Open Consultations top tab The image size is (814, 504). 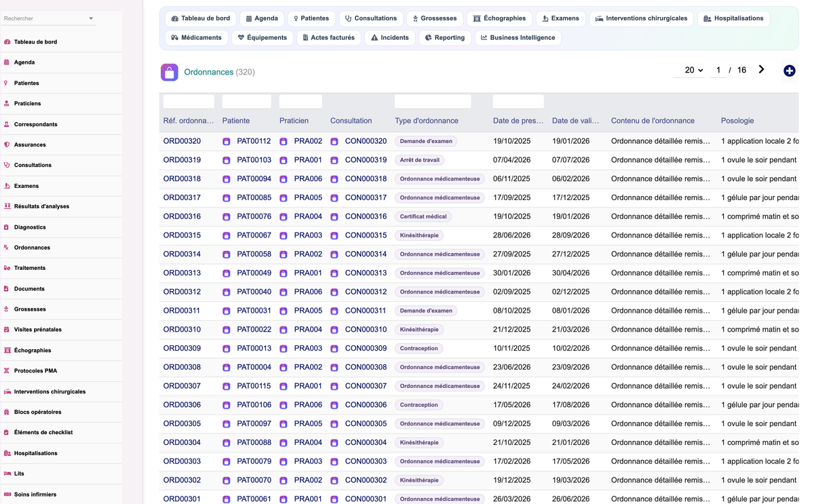coord(371,18)
